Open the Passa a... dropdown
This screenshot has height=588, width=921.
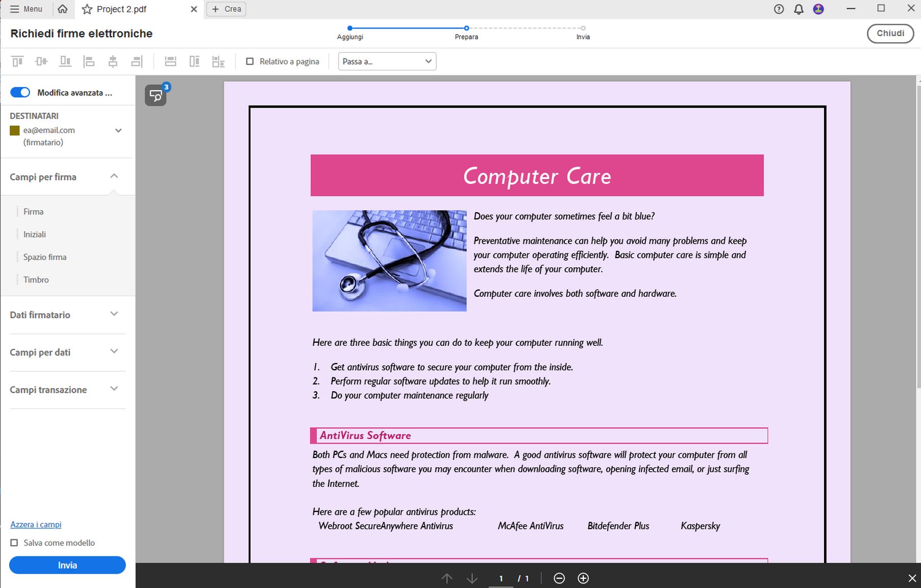click(387, 62)
